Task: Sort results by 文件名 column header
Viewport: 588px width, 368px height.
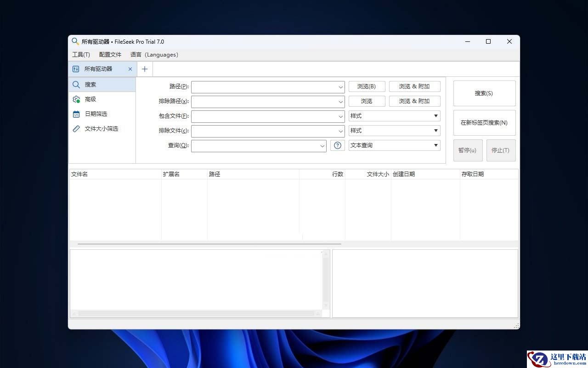Action: click(x=115, y=174)
